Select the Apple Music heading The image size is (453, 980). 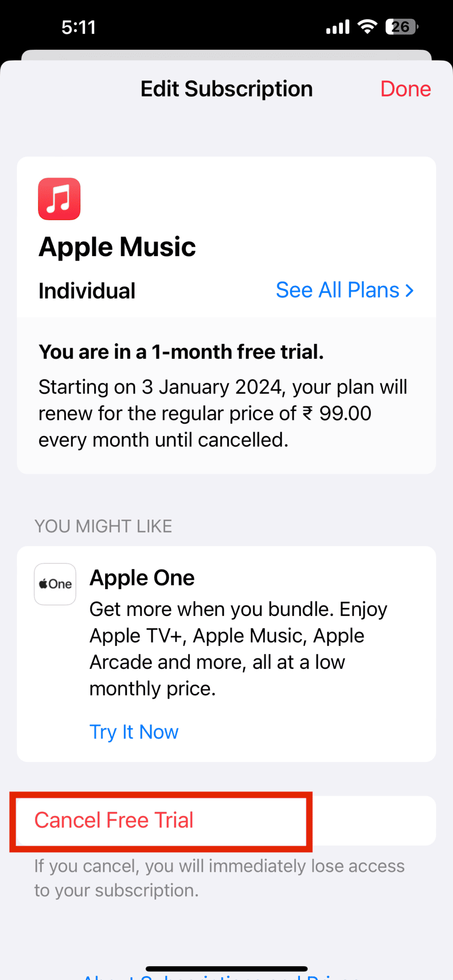[x=117, y=247]
